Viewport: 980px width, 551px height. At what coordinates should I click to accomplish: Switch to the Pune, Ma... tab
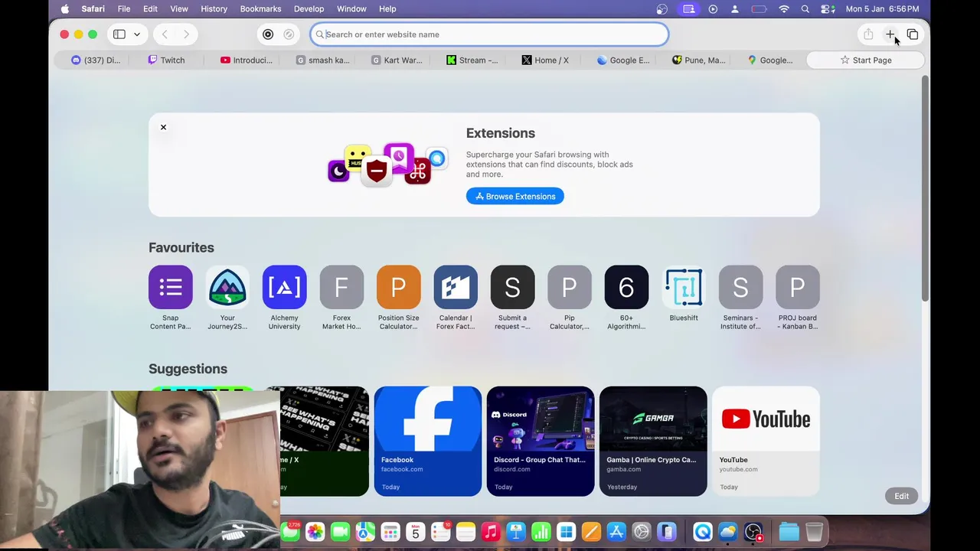click(698, 60)
